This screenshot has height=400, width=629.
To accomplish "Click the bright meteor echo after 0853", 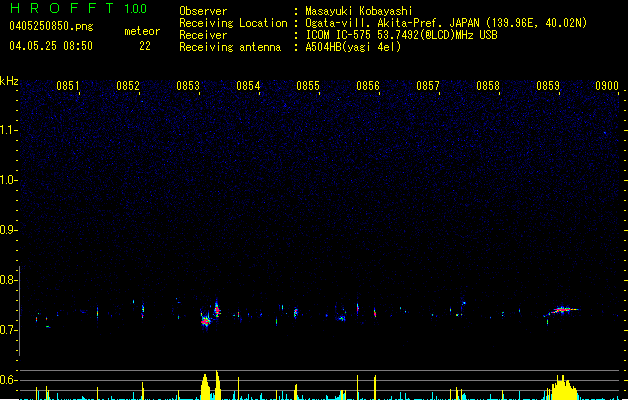I will (x=206, y=321).
